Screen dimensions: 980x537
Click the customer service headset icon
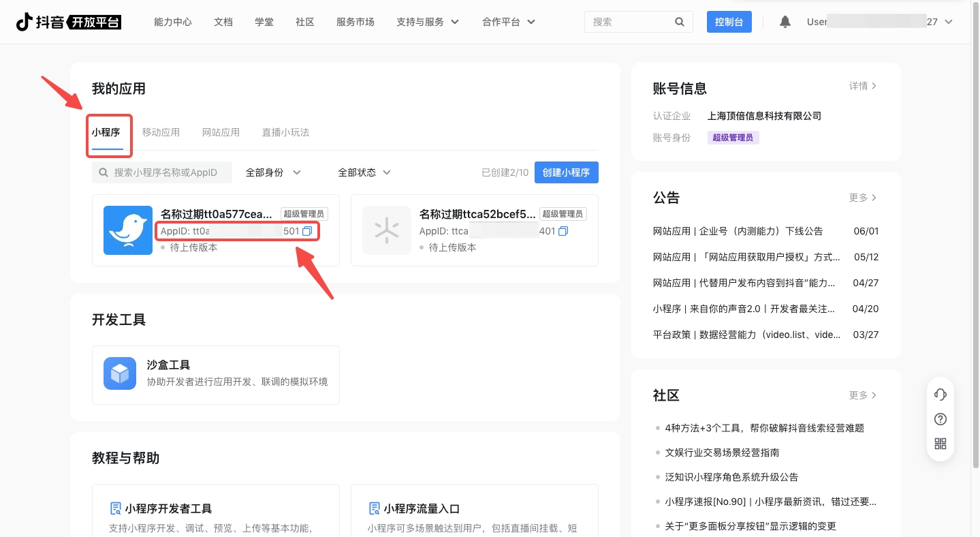941,395
